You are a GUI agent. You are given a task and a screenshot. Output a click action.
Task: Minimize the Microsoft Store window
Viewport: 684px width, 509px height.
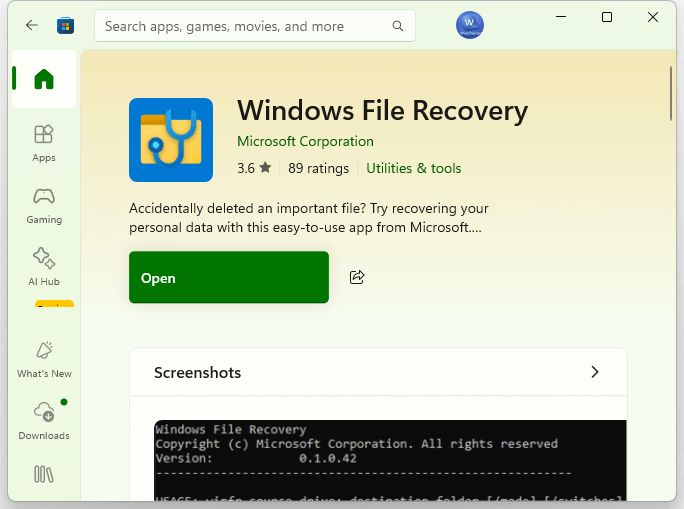point(561,17)
